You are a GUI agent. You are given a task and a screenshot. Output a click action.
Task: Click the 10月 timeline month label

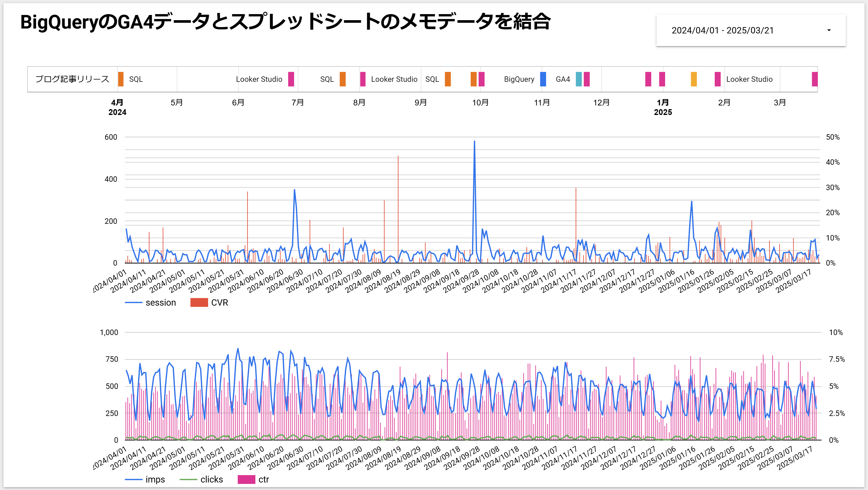click(x=480, y=102)
